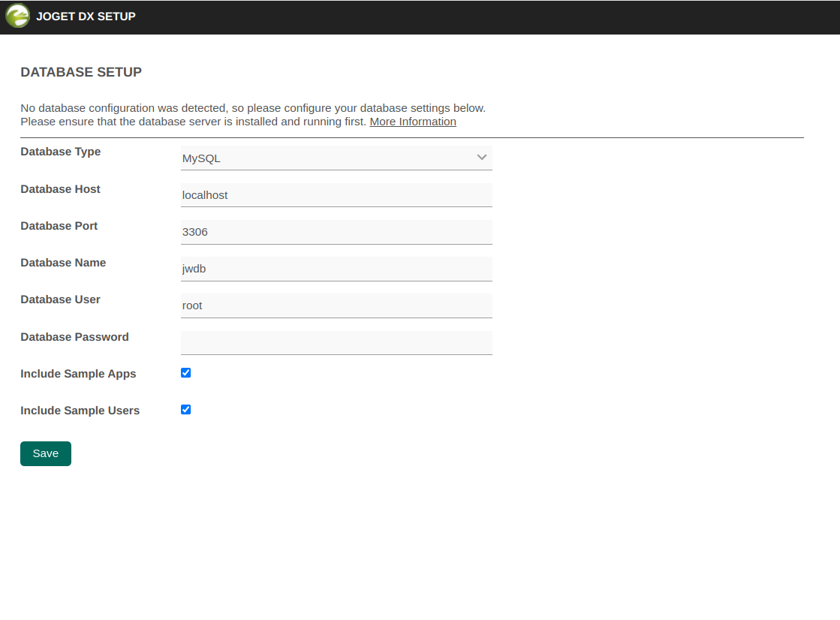Select the Database Name field with jwdb
Image resolution: width=840 pixels, height=620 pixels.
(336, 269)
